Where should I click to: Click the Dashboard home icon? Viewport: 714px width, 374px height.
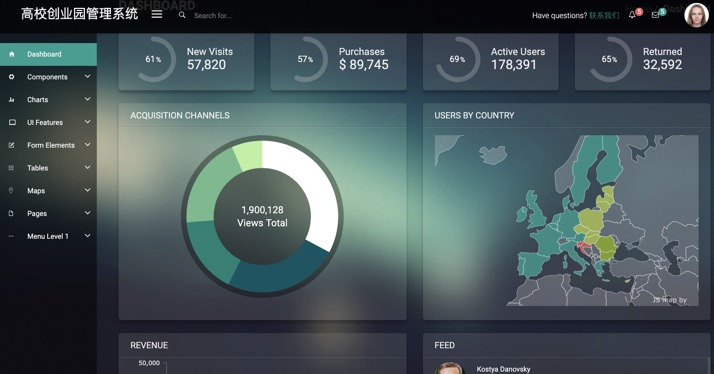(x=12, y=54)
